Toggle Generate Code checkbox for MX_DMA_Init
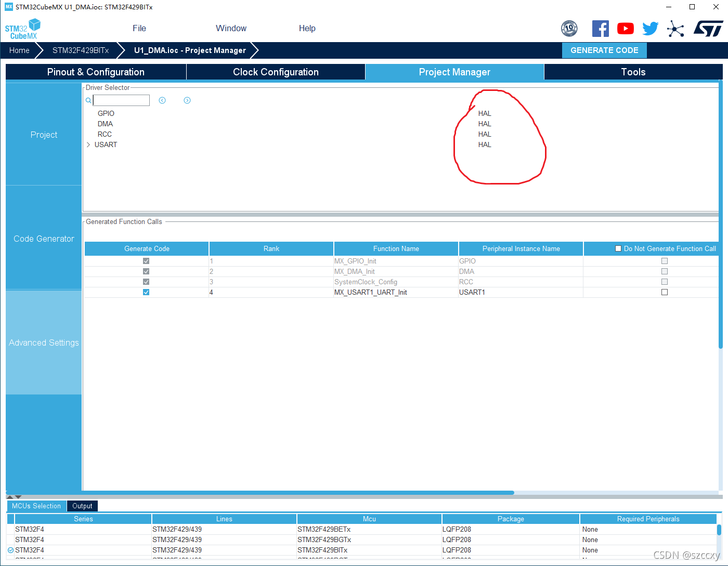 (x=146, y=271)
